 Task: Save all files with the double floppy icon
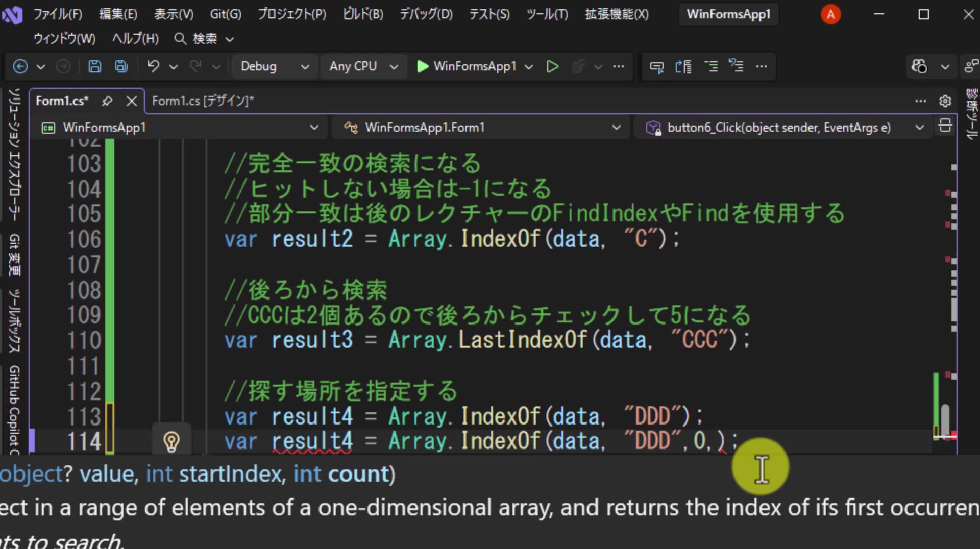[x=121, y=66]
